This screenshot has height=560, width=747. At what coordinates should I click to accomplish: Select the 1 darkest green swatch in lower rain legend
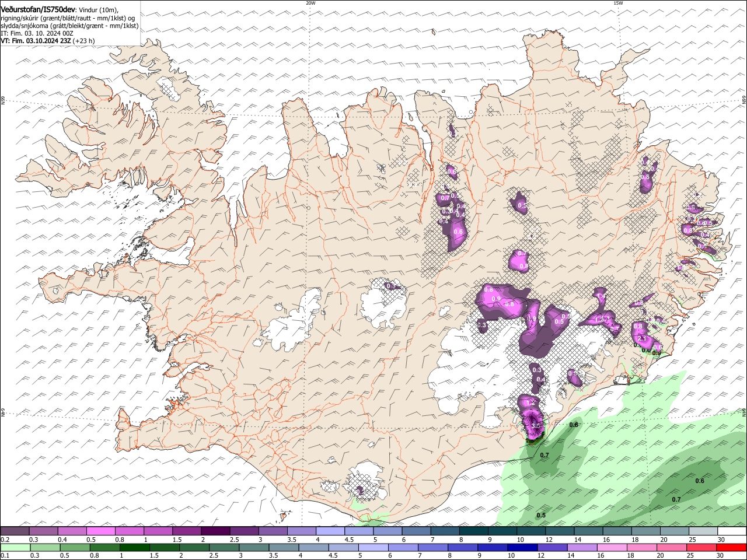[x=135, y=548]
